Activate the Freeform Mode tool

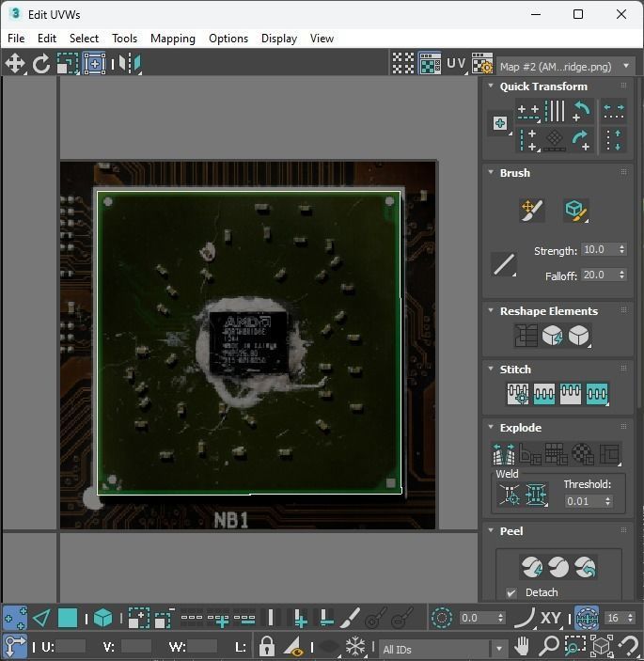click(x=94, y=64)
